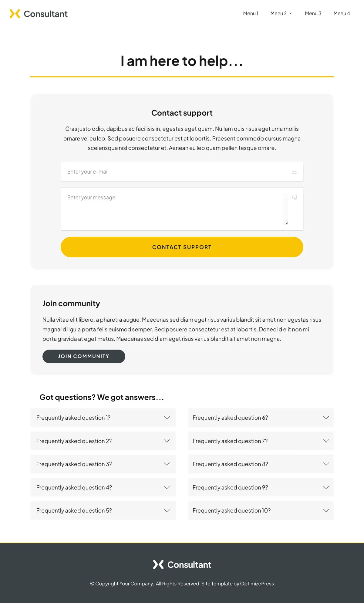The image size is (364, 603).
Task: Toggle chevron for asked question 8
Action: (x=326, y=464)
